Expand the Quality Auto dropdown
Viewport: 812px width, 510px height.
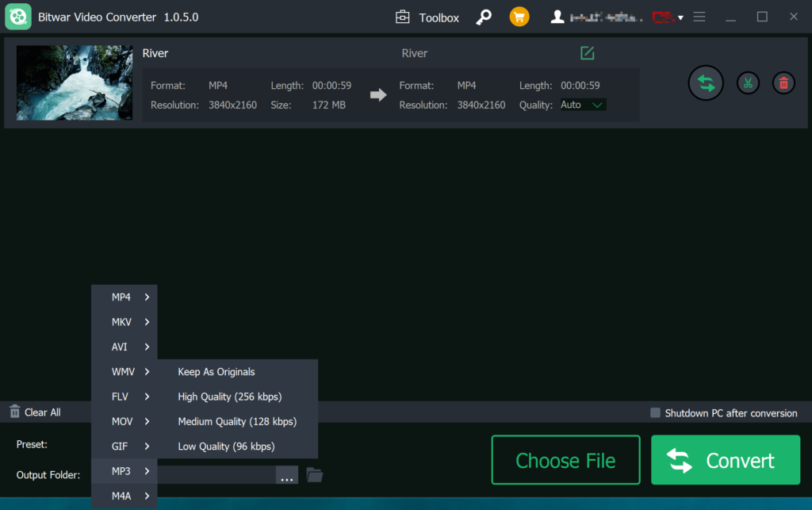point(583,105)
